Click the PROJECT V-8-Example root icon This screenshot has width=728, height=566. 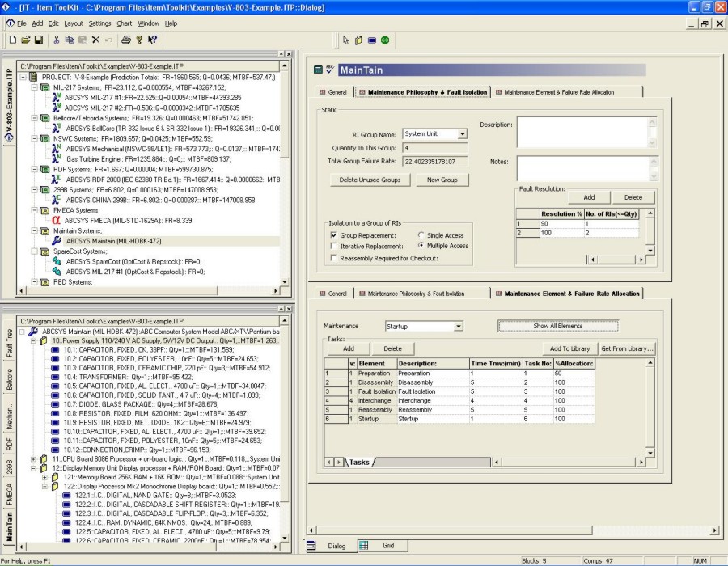coord(33,77)
